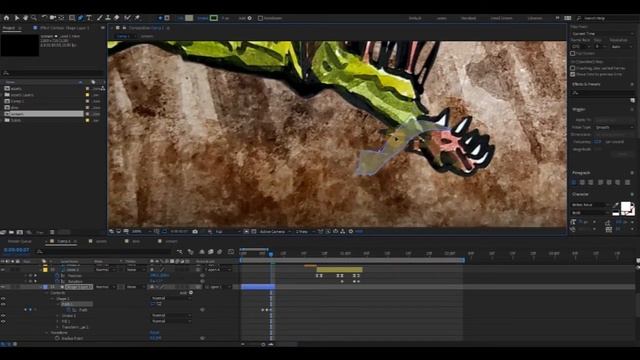Select the Zoom magnifier tool
640x360 pixels.
click(x=34, y=18)
